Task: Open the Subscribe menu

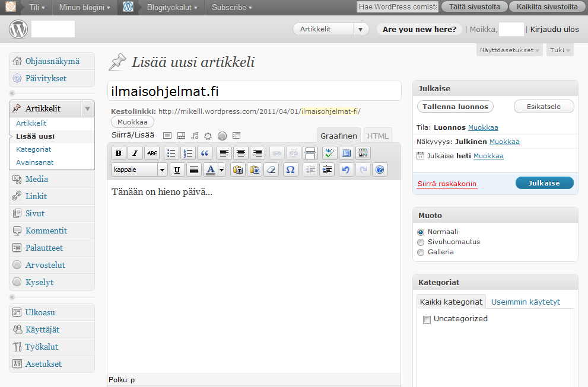Action: (x=232, y=8)
